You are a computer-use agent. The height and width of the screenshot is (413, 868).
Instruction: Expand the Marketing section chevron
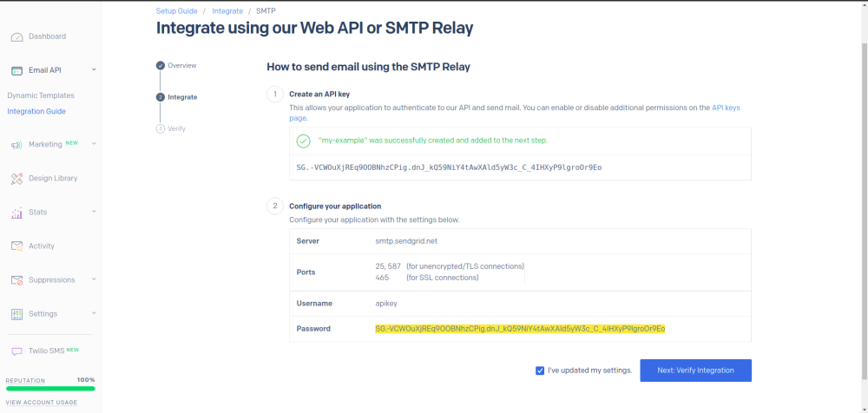94,144
